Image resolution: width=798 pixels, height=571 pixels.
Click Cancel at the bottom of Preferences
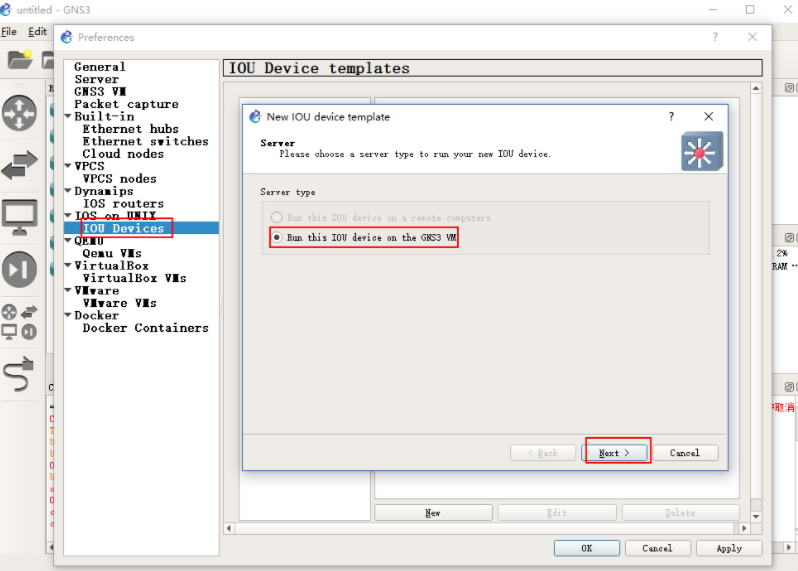tap(658, 548)
